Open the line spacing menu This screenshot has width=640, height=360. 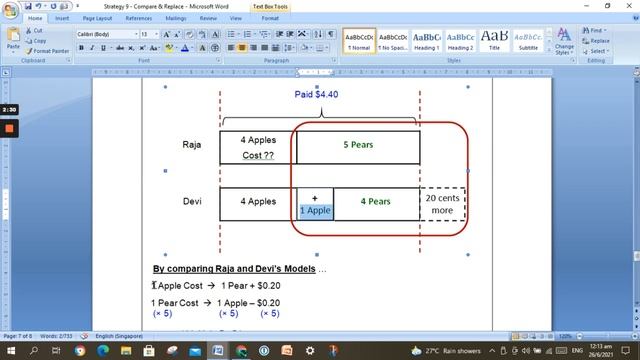point(289,48)
